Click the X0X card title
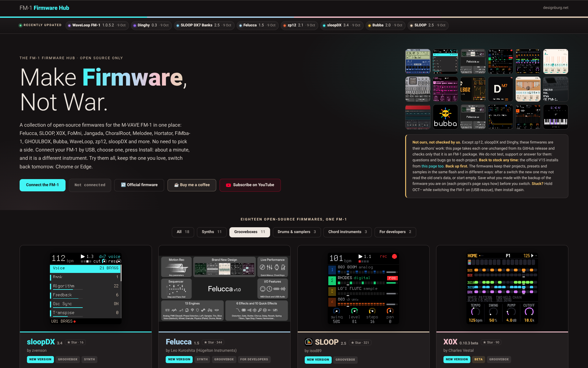588x368 pixels. pos(450,342)
